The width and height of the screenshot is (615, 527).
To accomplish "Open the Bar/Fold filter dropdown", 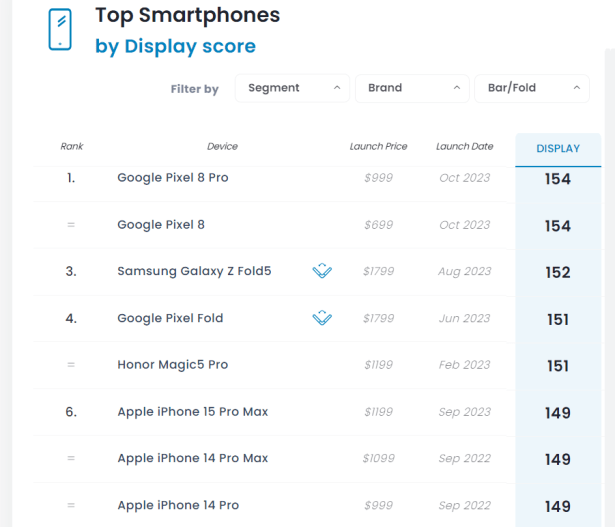I will point(531,88).
